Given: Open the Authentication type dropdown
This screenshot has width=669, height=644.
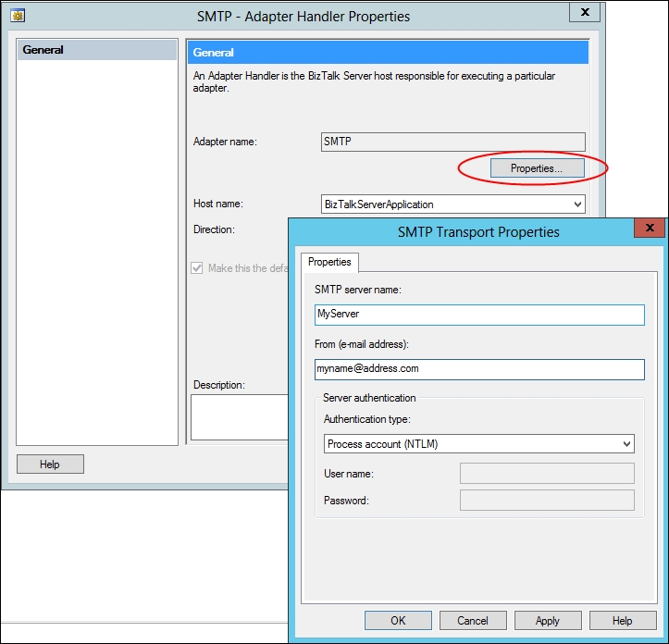Looking at the screenshot, I should (478, 444).
